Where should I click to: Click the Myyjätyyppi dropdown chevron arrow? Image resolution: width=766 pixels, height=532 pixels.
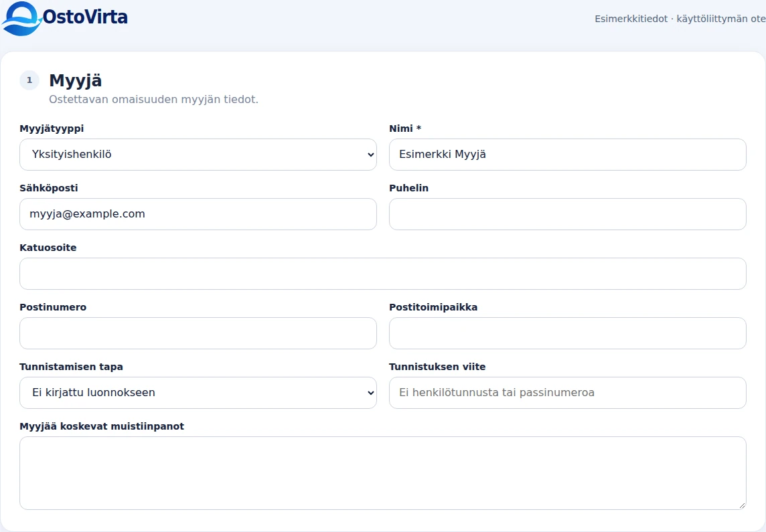pos(370,155)
